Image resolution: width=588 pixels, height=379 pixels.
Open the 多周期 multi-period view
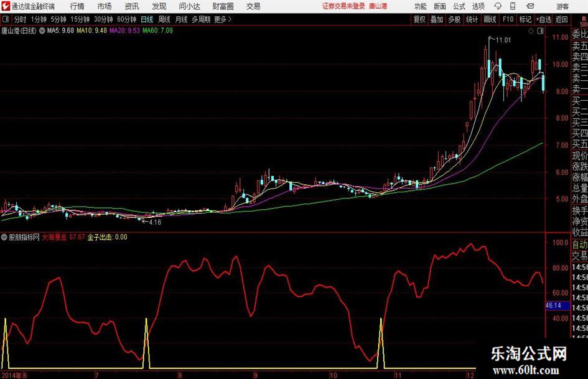[x=201, y=19]
